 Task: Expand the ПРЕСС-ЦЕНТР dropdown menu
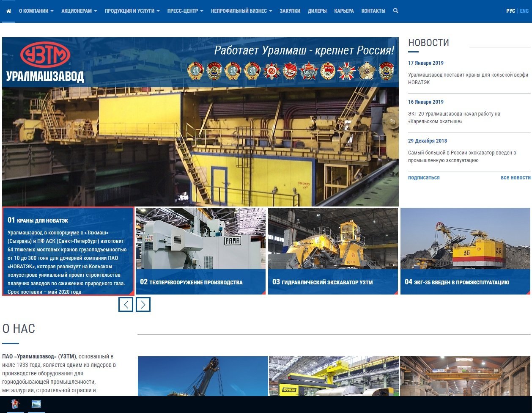(x=185, y=11)
